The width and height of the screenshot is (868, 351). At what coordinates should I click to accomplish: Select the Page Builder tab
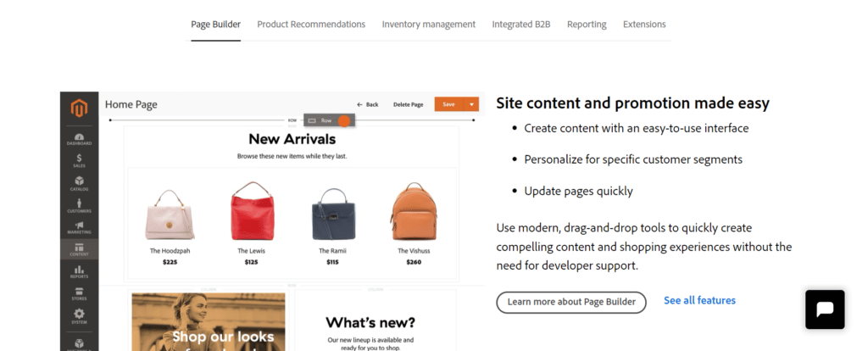click(216, 25)
